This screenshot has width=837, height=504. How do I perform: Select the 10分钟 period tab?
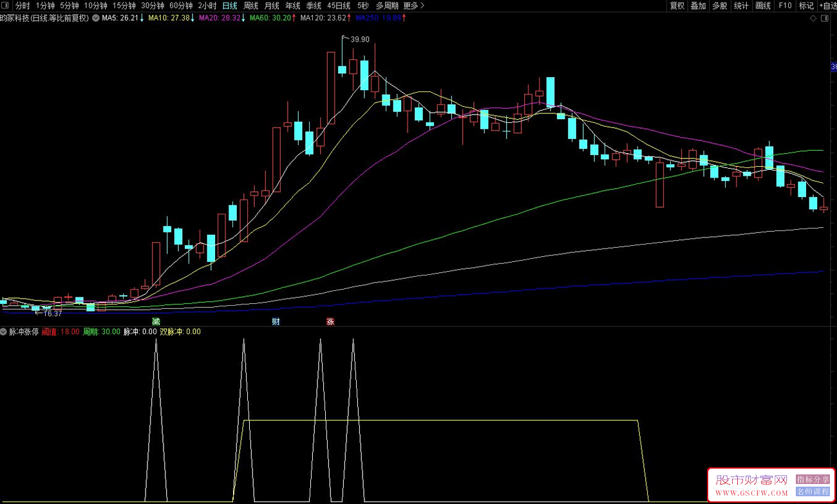coord(95,6)
